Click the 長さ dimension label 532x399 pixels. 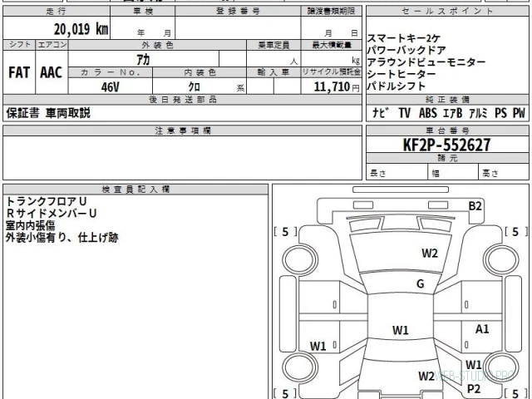(378, 173)
